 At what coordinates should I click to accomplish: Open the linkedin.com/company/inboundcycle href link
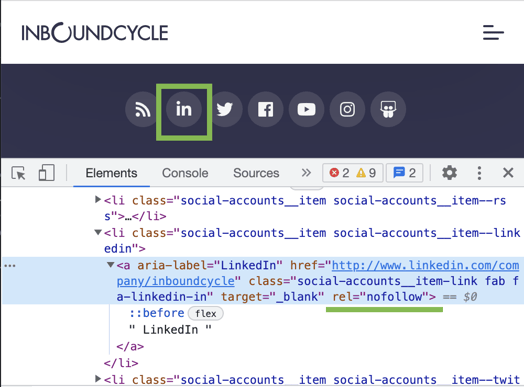tap(318, 273)
